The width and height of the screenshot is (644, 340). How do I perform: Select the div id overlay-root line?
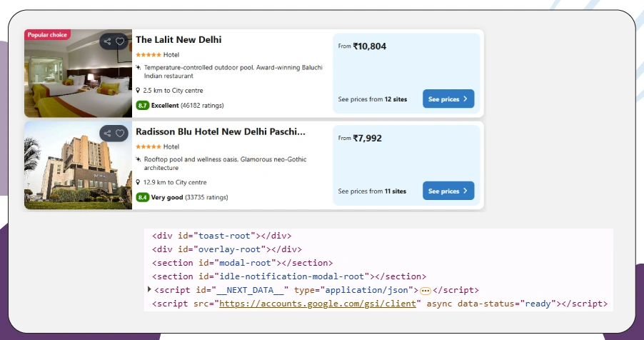point(227,249)
